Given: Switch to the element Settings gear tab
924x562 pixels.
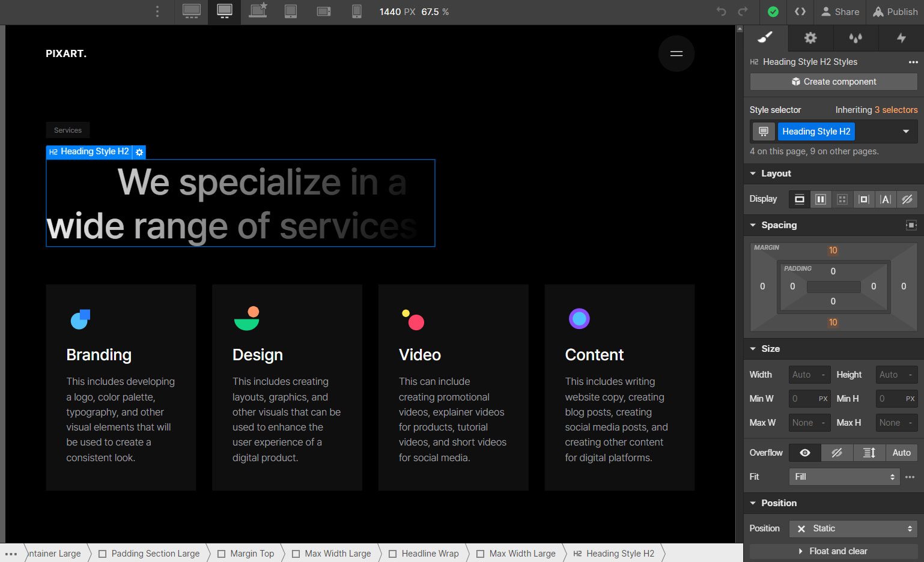Looking at the screenshot, I should point(810,37).
